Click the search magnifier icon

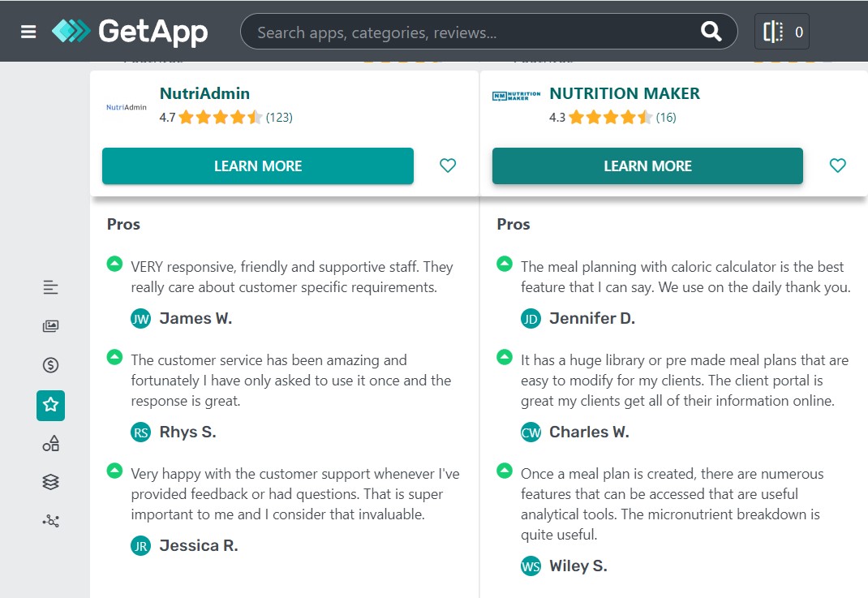[710, 31]
